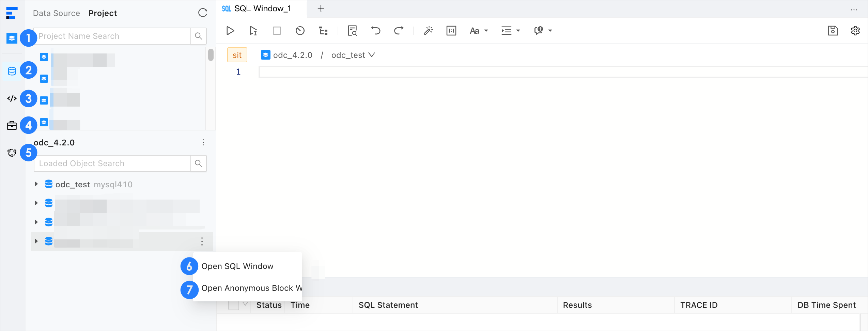Toggle the select-all checkbox in results header
The height and width of the screenshot is (331, 868).
coord(234,305)
